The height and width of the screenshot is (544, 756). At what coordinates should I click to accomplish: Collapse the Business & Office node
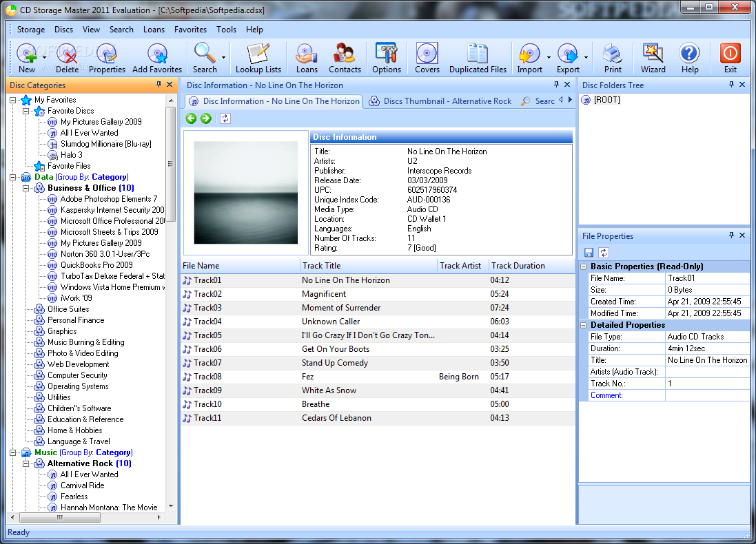tap(26, 189)
